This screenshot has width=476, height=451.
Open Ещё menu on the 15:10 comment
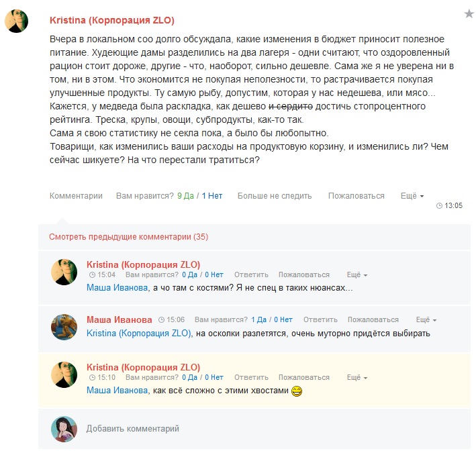[x=357, y=377]
